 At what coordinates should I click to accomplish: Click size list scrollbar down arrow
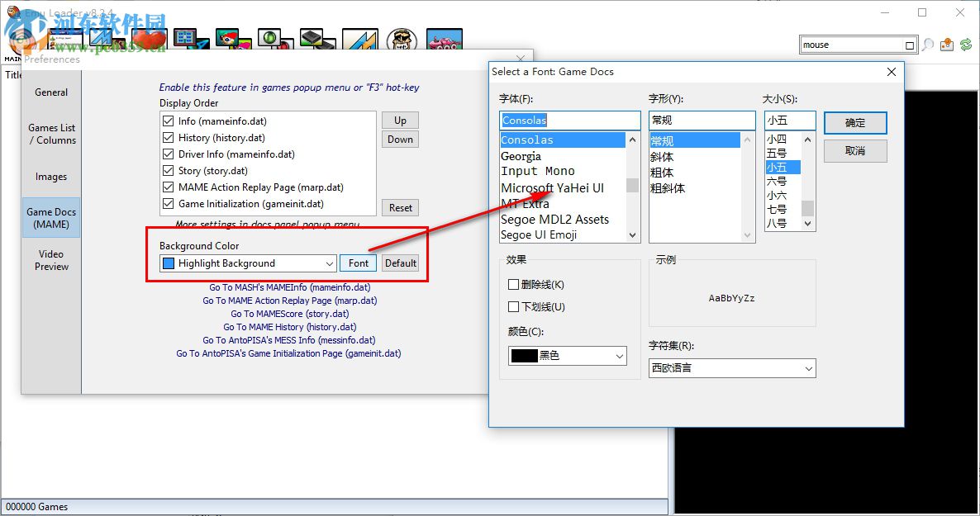coord(807,223)
